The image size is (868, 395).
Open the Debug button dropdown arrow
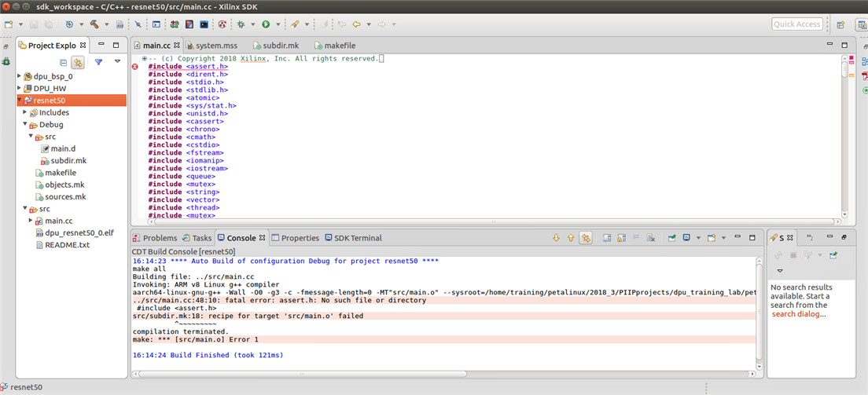tap(253, 24)
